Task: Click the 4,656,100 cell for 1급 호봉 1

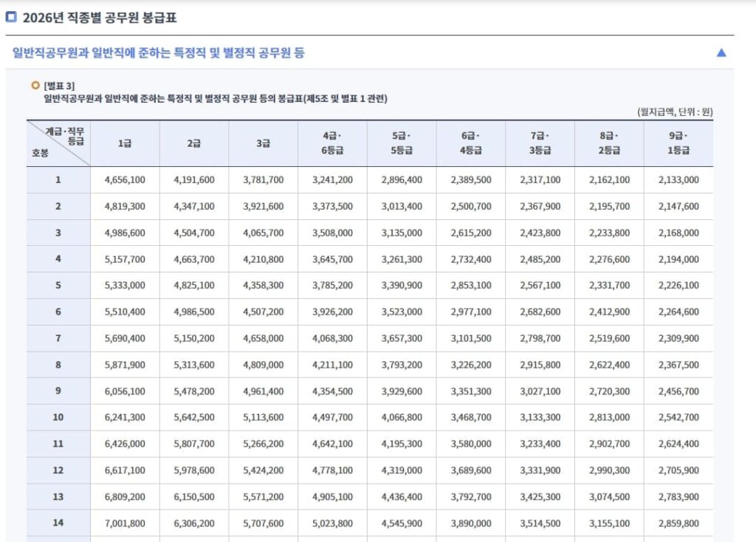Action: [x=125, y=179]
